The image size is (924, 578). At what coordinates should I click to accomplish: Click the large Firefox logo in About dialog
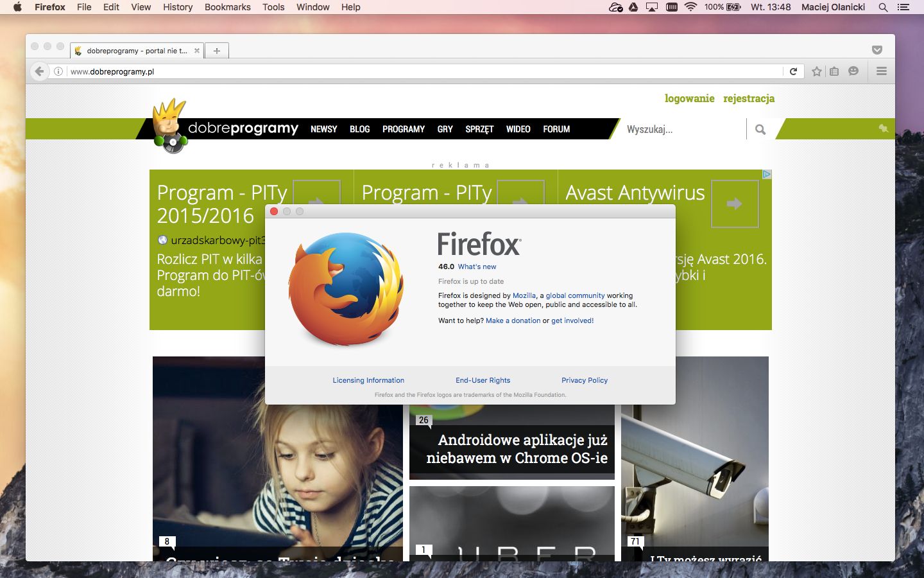click(x=346, y=289)
